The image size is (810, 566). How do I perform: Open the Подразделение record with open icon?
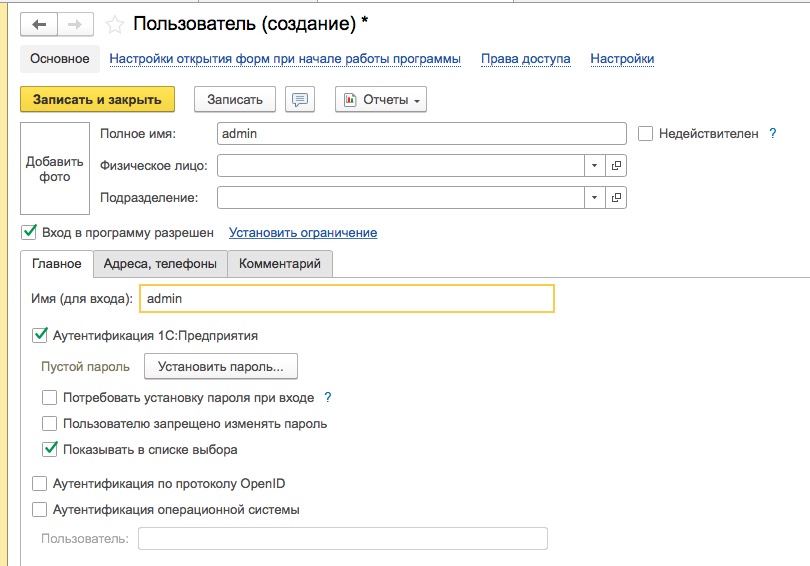[x=616, y=198]
